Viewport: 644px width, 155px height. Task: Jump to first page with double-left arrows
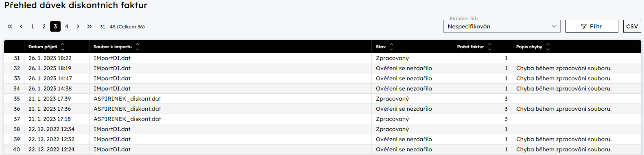[x=10, y=26]
